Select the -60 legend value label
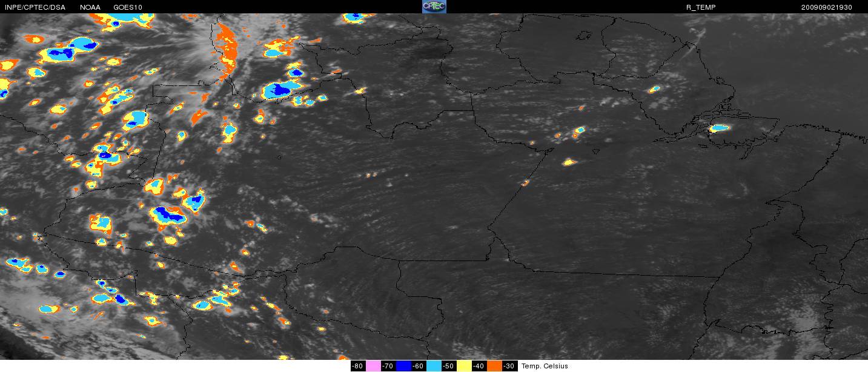Image resolution: width=868 pixels, height=372 pixels. (419, 366)
